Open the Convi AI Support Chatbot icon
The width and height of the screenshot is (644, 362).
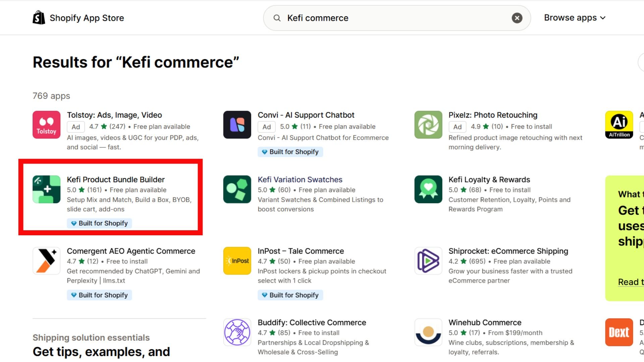237,125
